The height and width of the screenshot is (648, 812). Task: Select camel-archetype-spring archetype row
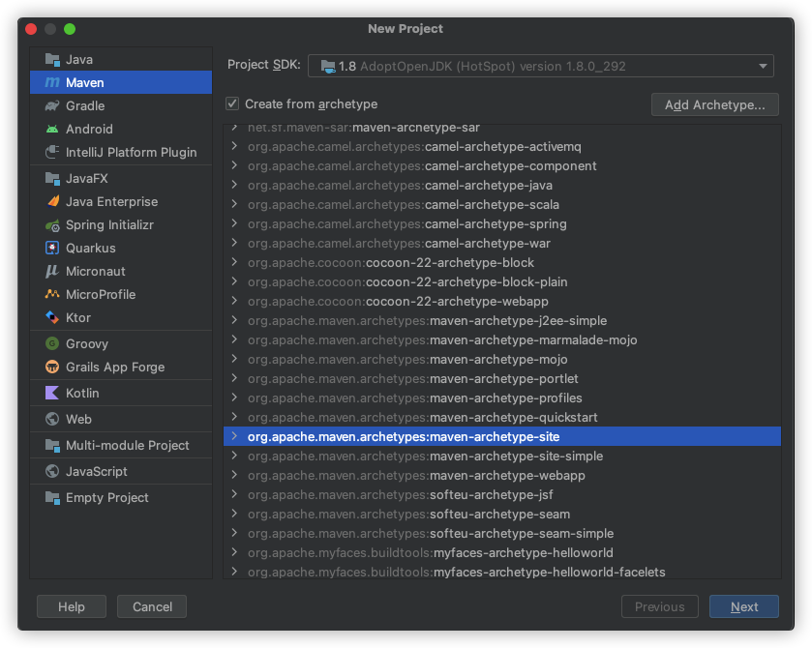coord(501,223)
